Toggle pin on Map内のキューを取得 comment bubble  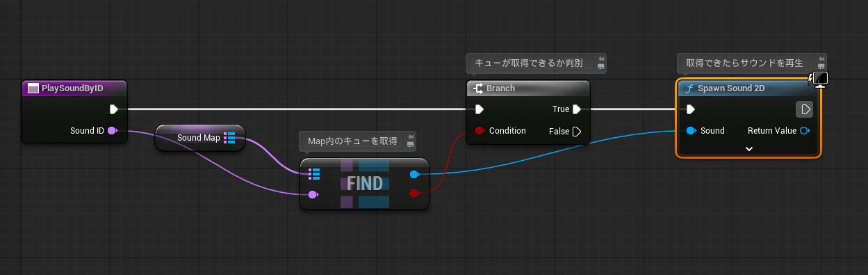[x=410, y=137]
